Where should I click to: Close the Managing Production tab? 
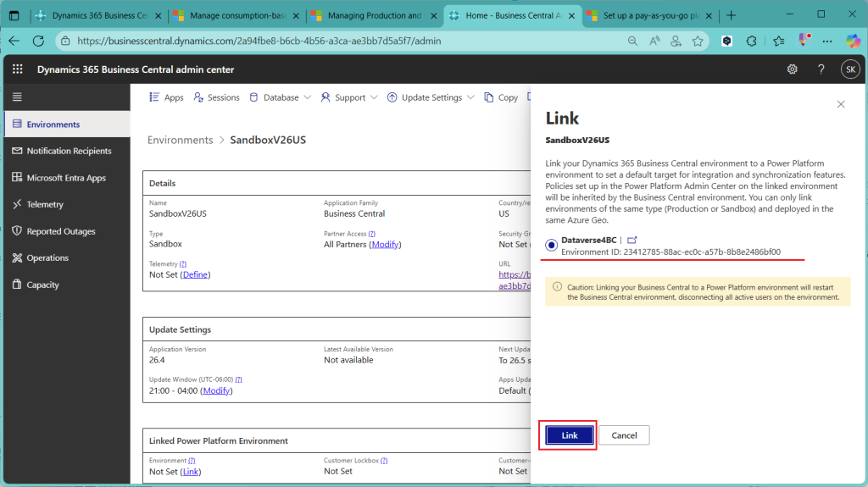433,16
